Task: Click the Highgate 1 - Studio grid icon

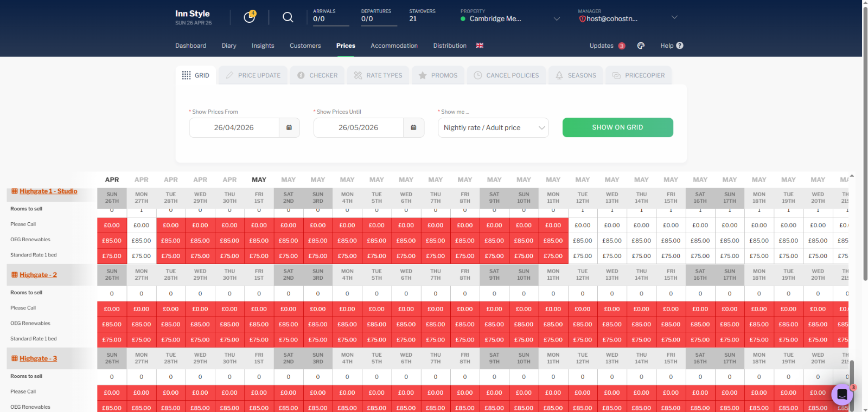Action: [15, 191]
